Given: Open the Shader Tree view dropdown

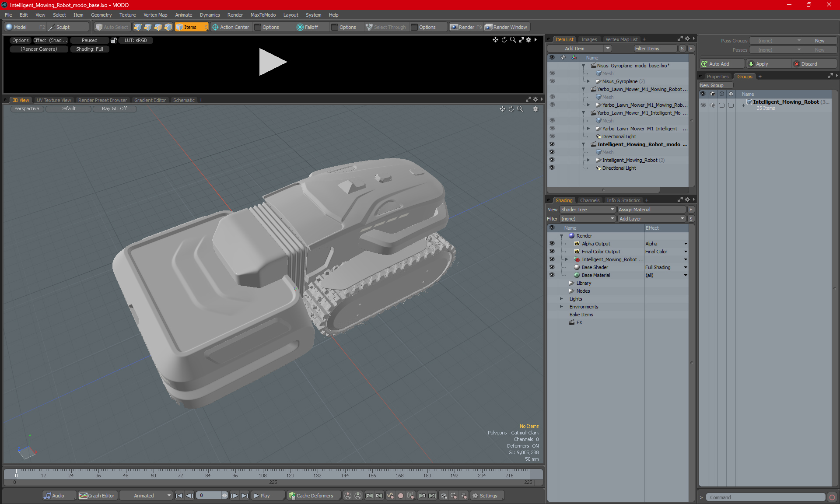Looking at the screenshot, I should point(588,210).
